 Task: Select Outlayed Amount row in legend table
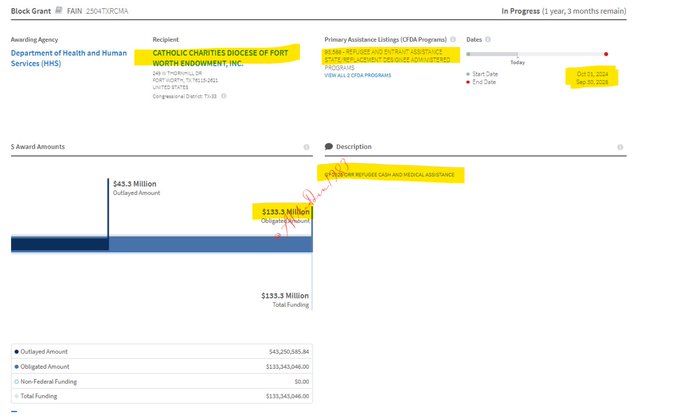160,351
